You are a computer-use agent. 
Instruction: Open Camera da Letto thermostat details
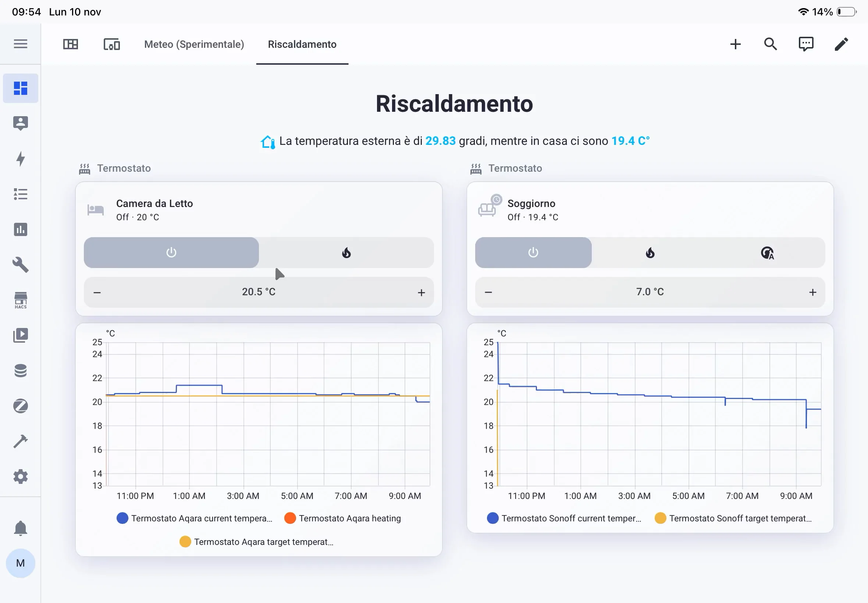pyautogui.click(x=259, y=210)
